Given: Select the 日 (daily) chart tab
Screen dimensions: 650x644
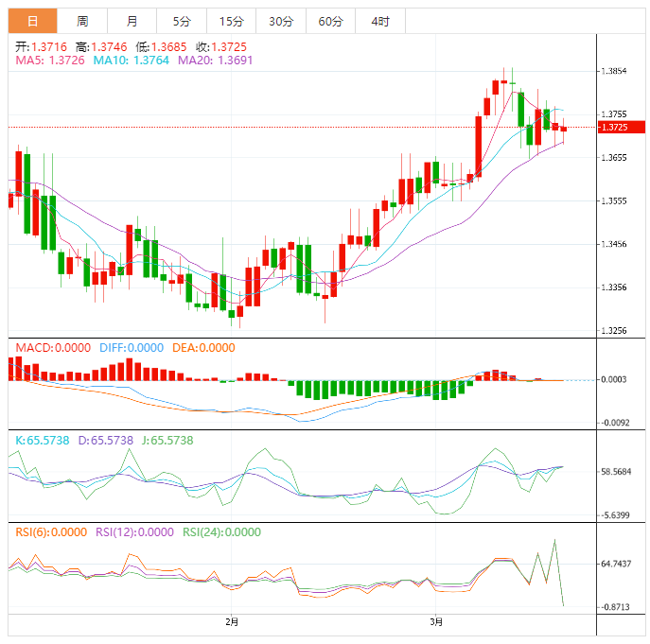Looking at the screenshot, I should tap(33, 21).
